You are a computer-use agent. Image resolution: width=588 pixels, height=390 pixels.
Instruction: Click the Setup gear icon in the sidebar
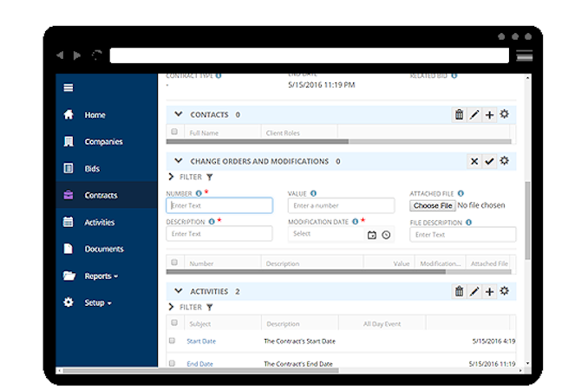(69, 302)
